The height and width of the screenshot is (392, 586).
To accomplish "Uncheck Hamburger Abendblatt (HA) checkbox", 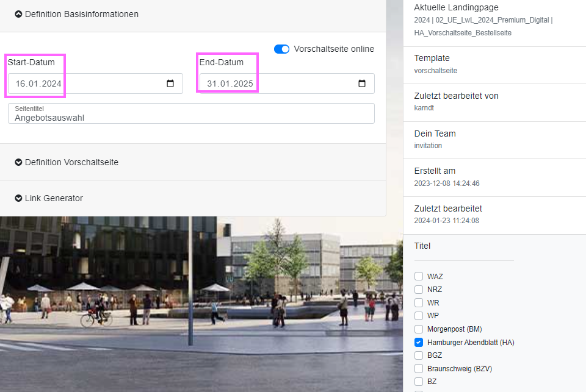I will pyautogui.click(x=419, y=343).
